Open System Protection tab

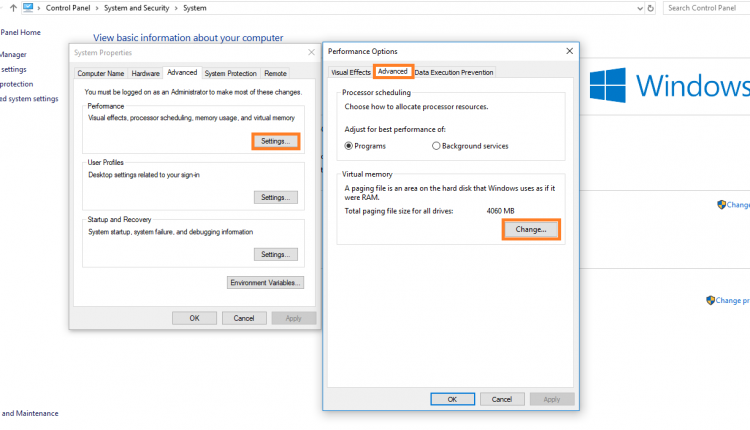coord(231,73)
